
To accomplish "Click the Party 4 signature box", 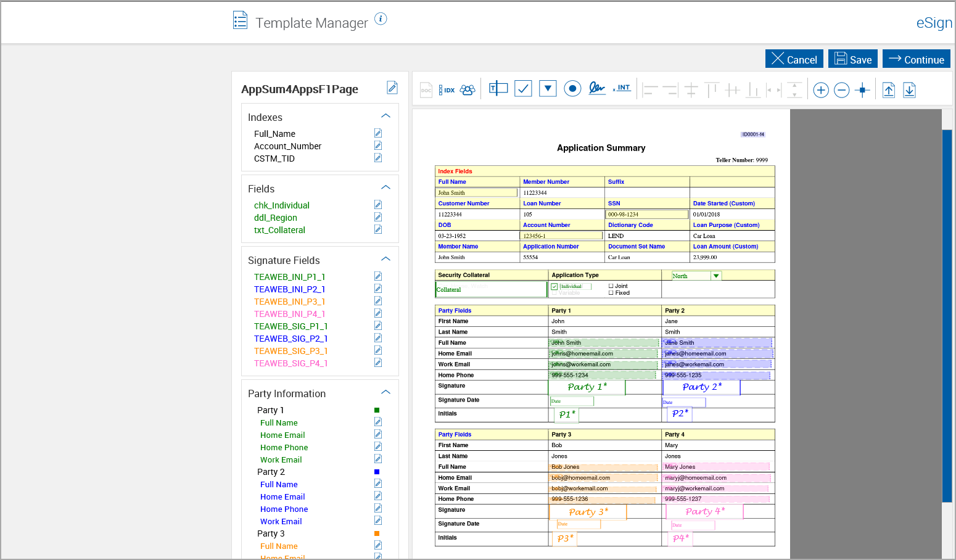I will click(x=705, y=511).
